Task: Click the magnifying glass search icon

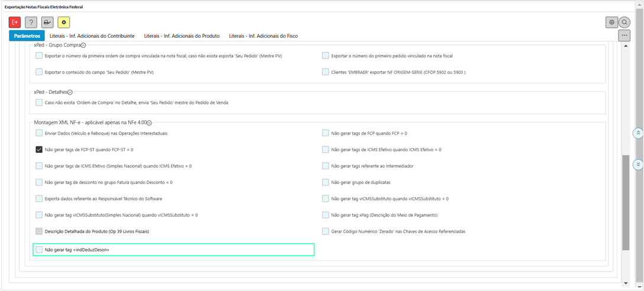Action: pyautogui.click(x=625, y=22)
